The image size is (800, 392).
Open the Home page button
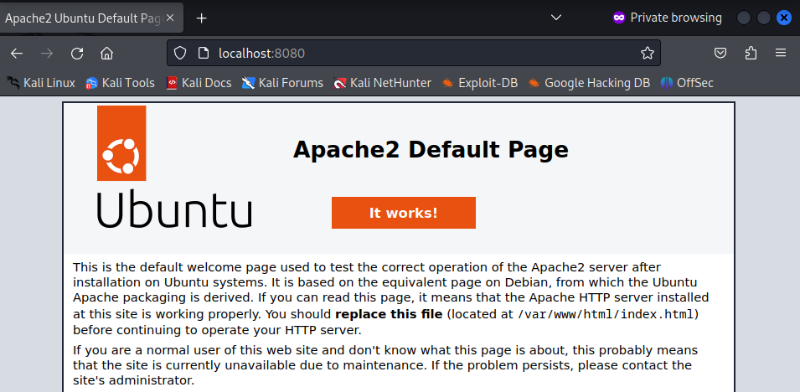point(107,53)
